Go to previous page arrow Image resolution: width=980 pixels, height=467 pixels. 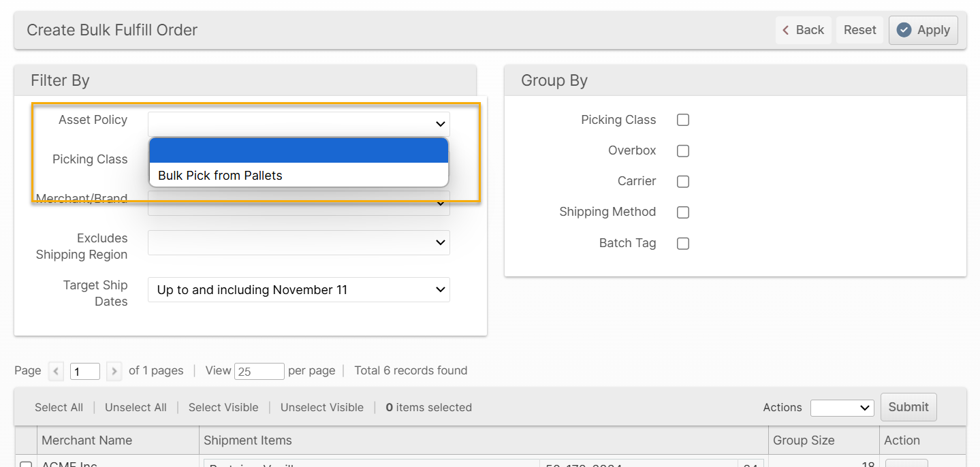pos(57,371)
